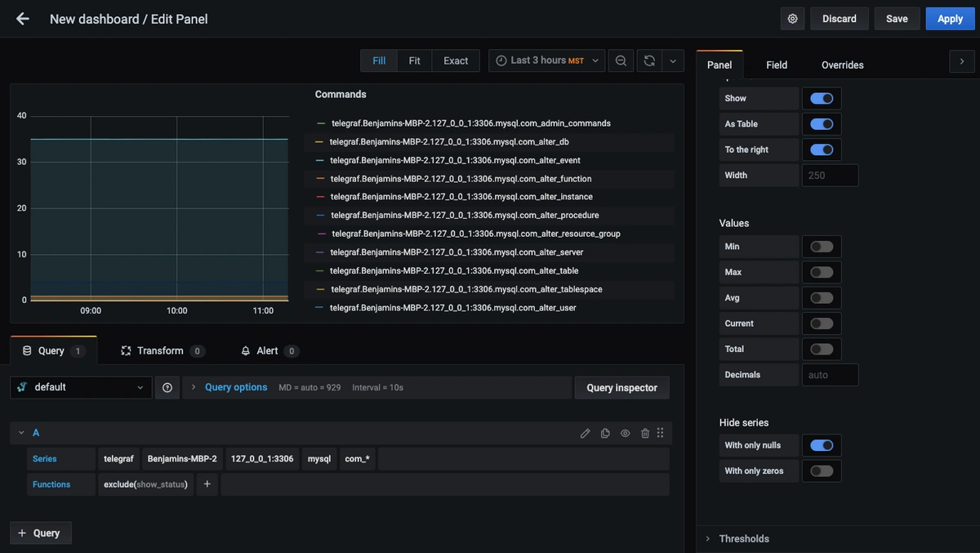Image resolution: width=980 pixels, height=553 pixels.
Task: Click com_alter_server legend entry
Action: [x=457, y=252]
